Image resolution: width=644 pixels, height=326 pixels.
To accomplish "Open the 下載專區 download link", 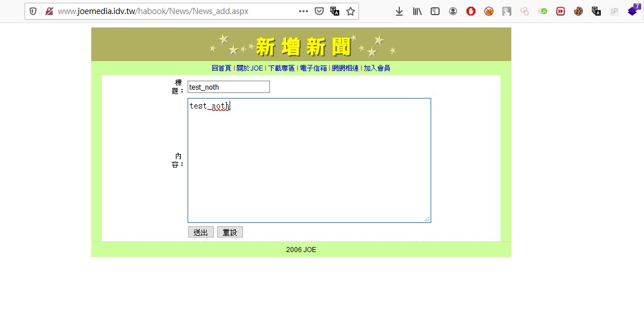I will 281,68.
